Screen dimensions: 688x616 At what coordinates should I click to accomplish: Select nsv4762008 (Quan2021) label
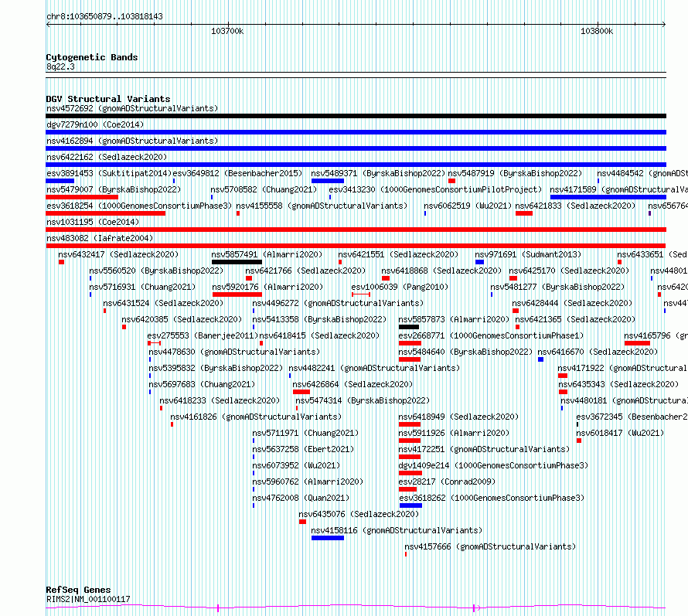point(301,498)
